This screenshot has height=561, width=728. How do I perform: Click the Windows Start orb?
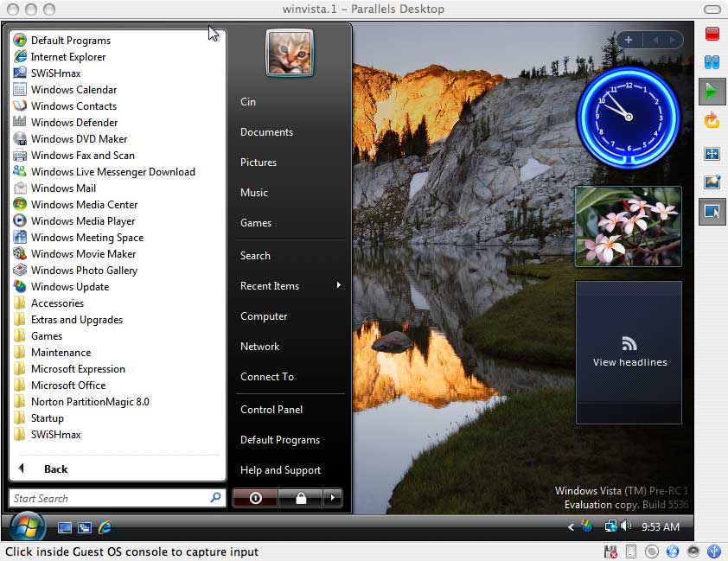pos(27,526)
